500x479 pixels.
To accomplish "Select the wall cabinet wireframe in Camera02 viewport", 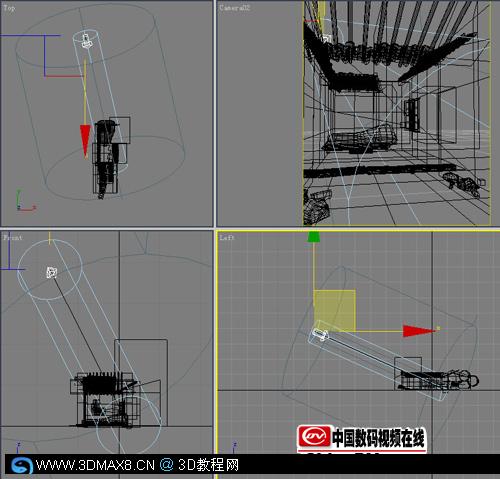I will (412, 115).
